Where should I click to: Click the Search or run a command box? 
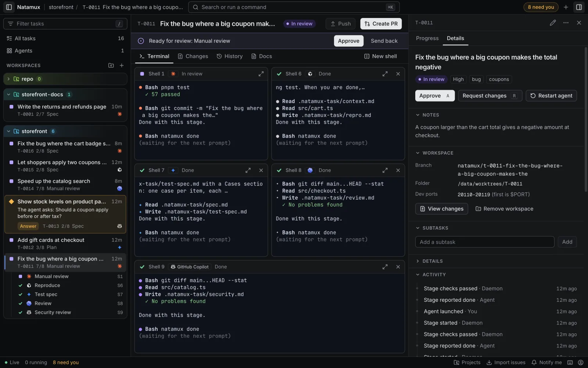[x=294, y=7]
